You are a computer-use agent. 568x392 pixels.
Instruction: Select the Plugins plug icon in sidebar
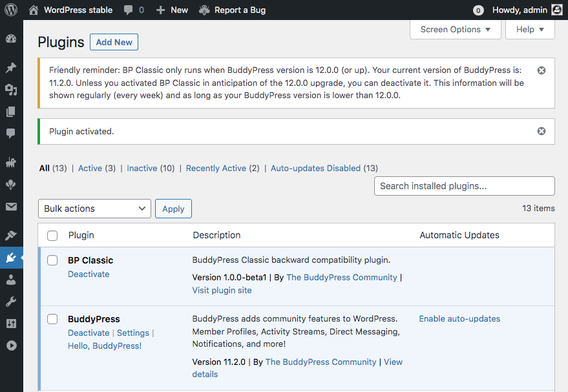click(11, 258)
